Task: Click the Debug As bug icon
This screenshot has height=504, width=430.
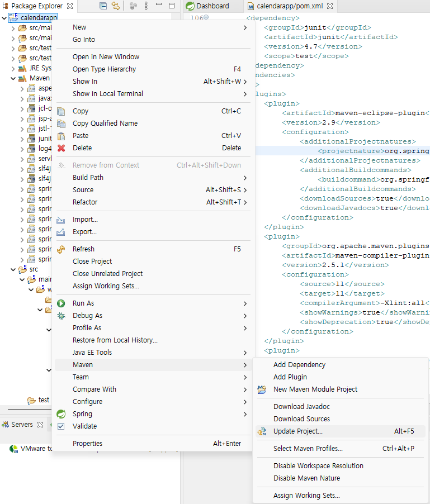Action: (x=61, y=316)
